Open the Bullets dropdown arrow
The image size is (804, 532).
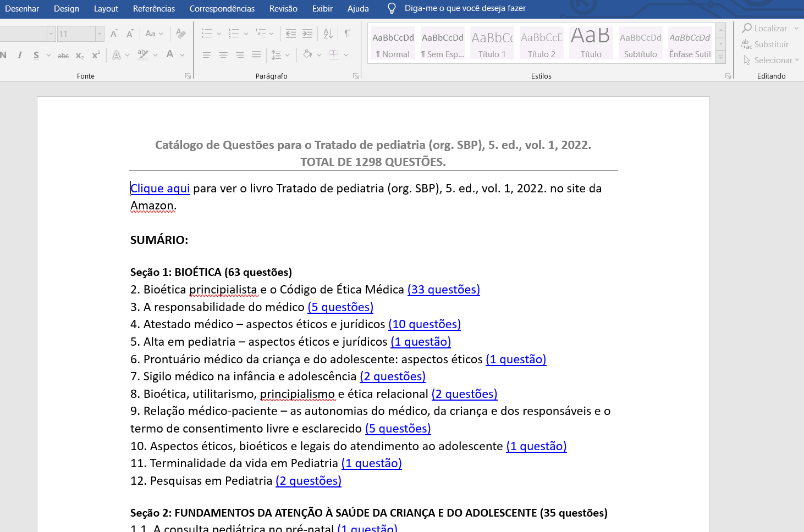tap(219, 34)
